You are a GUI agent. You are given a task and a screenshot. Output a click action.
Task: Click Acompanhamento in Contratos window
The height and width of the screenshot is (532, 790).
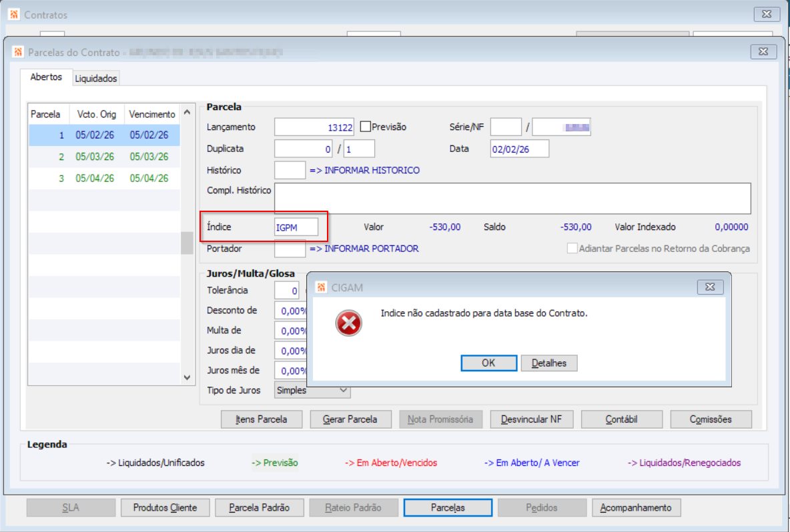(636, 507)
